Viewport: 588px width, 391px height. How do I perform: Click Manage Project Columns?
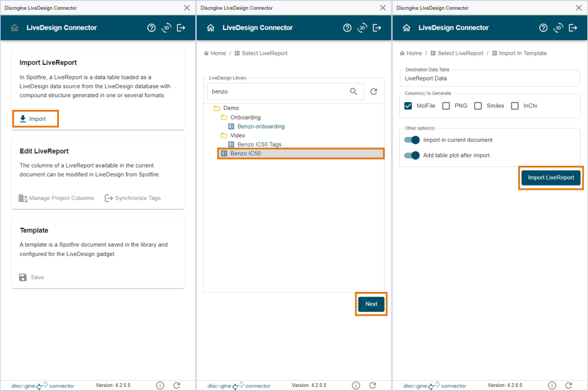(x=57, y=198)
